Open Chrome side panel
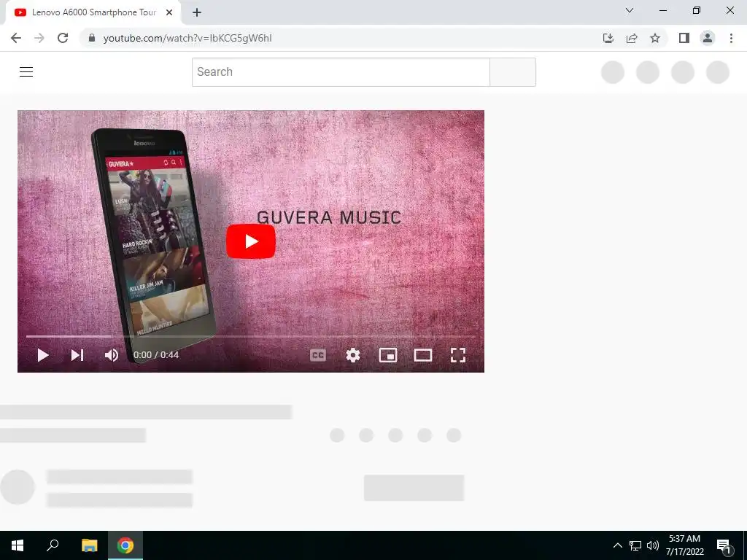The height and width of the screenshot is (560, 747). (684, 38)
